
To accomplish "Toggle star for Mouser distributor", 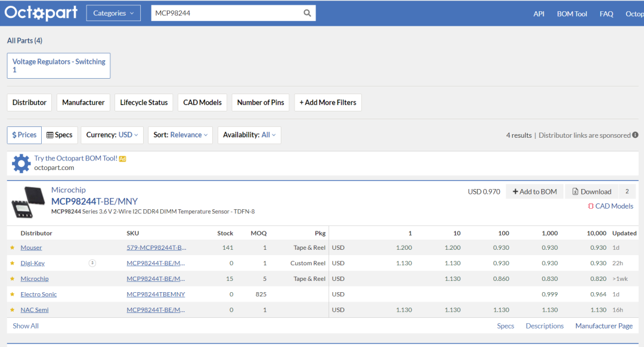I will click(13, 247).
